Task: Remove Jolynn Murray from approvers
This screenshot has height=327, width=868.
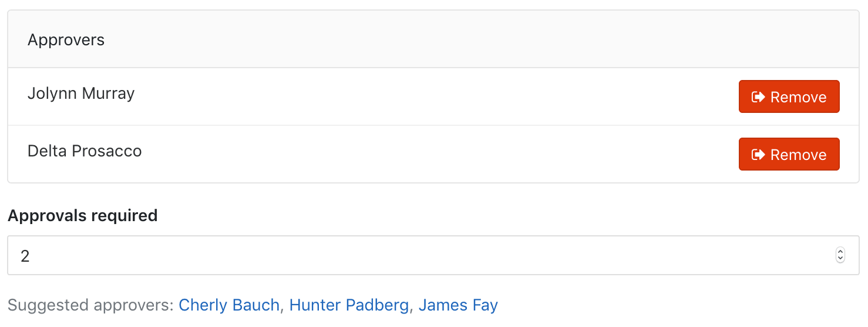Action: 789,96
